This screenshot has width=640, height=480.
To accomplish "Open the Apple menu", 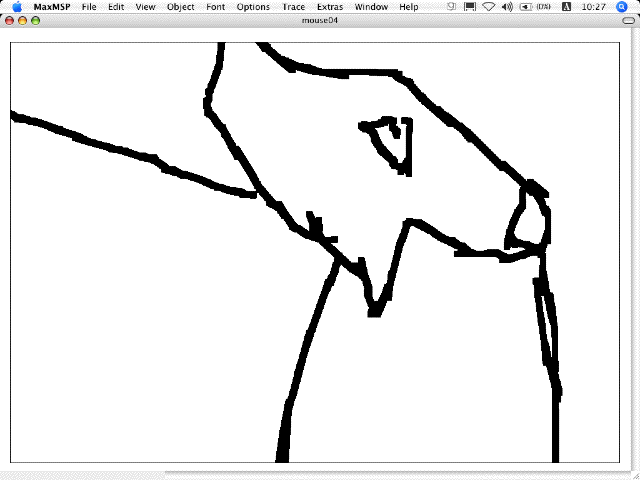I will pyautogui.click(x=17, y=7).
